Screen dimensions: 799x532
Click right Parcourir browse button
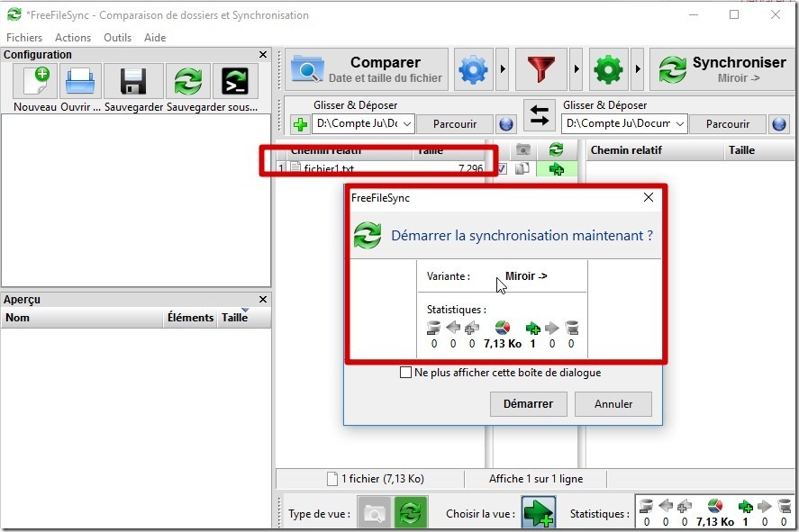click(x=728, y=123)
